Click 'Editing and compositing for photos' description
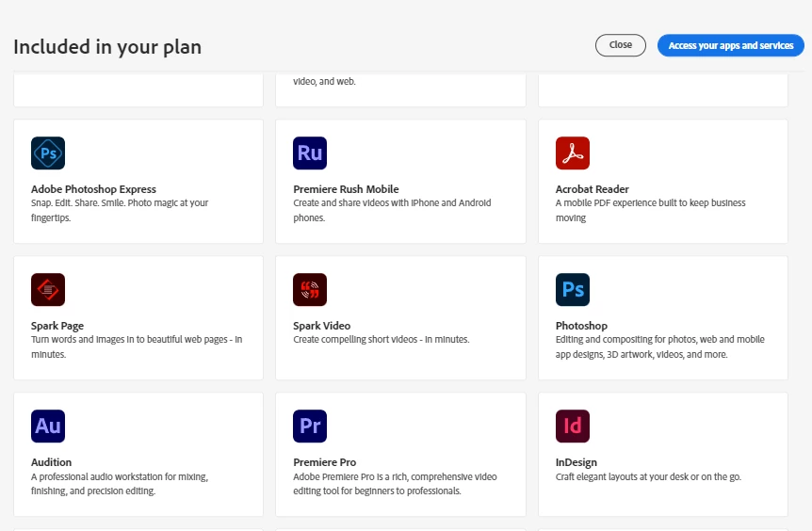The height and width of the screenshot is (531, 812). (659, 346)
